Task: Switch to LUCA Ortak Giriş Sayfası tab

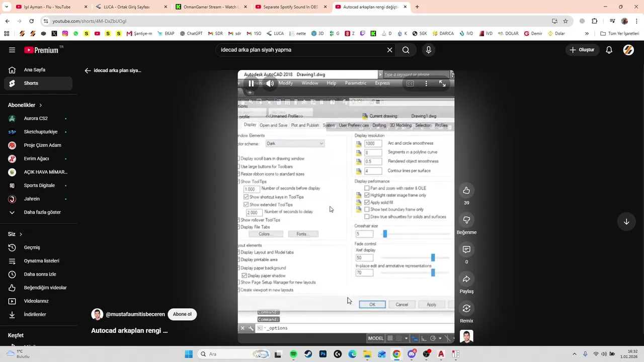Action: pyautogui.click(x=133, y=7)
